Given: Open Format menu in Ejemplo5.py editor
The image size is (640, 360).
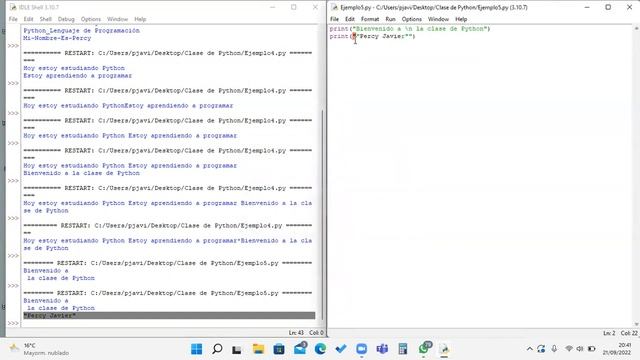Looking at the screenshot, I should pos(370,19).
